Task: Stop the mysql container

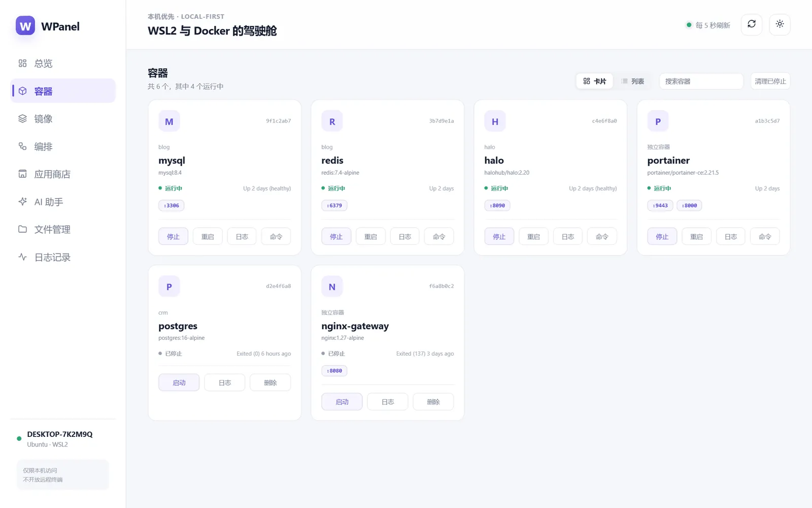Action: pos(174,236)
